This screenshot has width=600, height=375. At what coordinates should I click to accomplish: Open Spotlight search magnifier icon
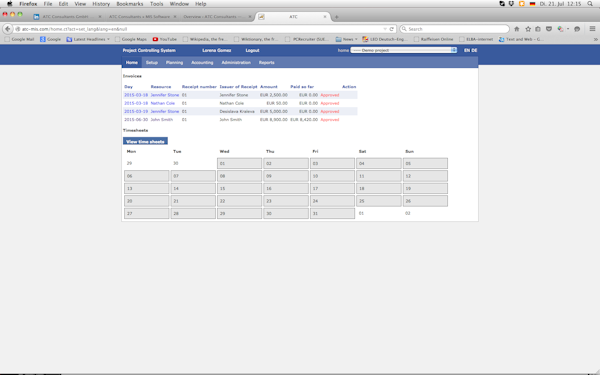[590, 4]
